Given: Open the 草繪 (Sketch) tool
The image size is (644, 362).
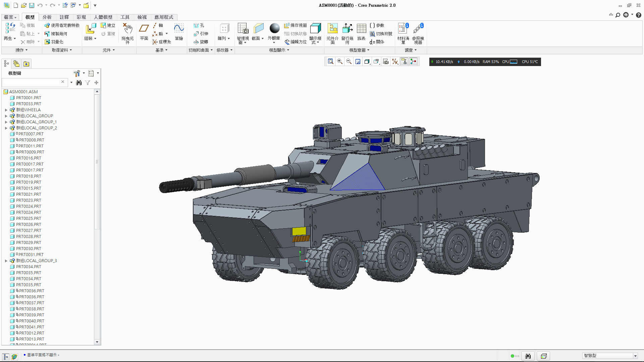Looking at the screenshot, I should (x=179, y=32).
